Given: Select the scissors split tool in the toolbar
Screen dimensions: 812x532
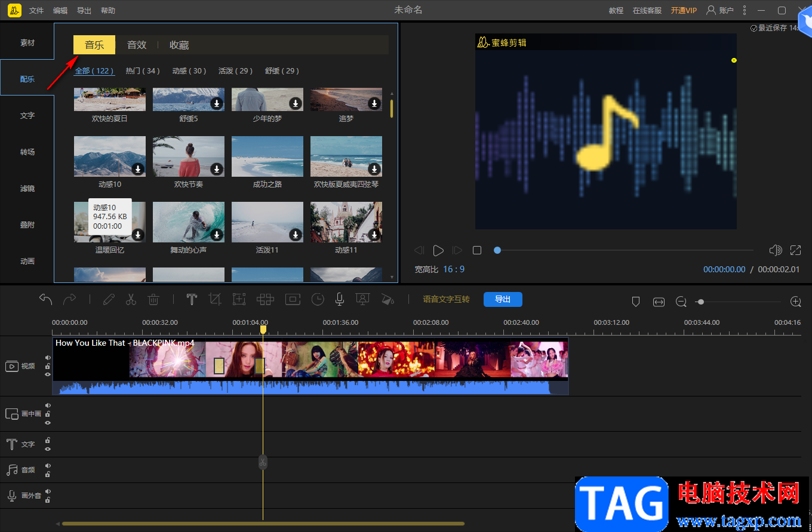Looking at the screenshot, I should [x=131, y=299].
